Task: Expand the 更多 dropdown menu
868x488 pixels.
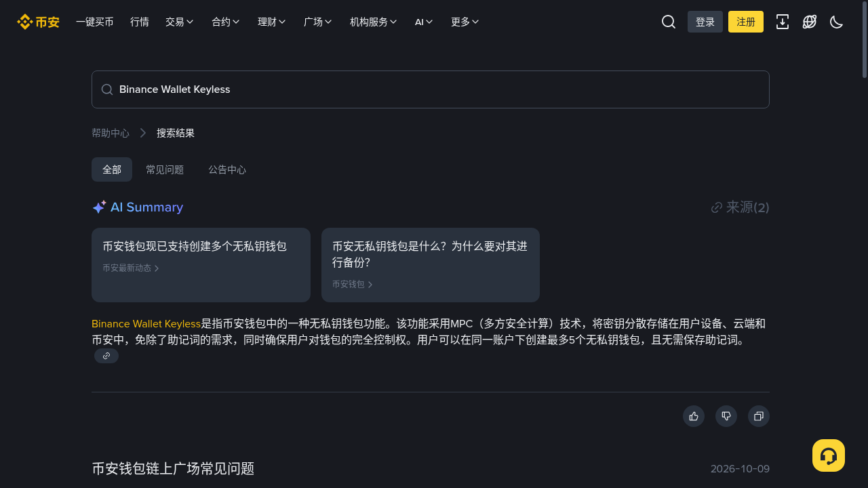Action: [465, 22]
